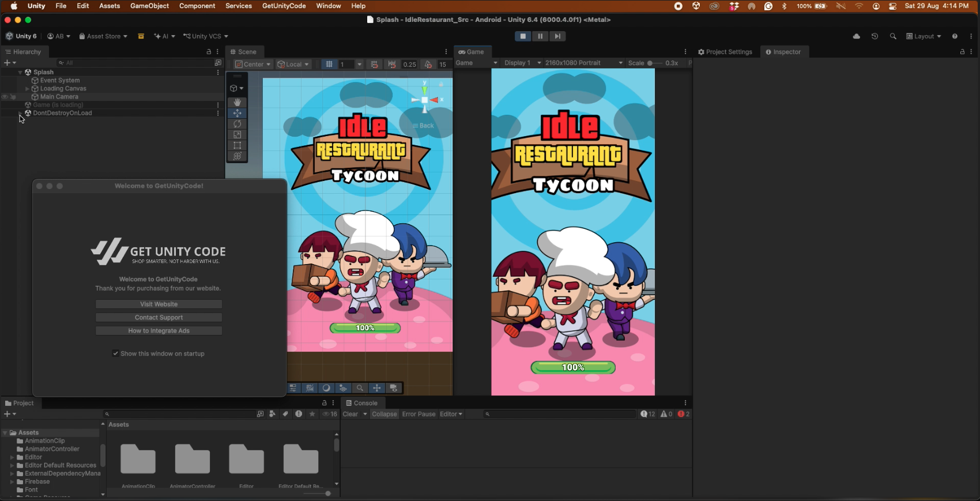Open the 2160x1080 Portrait resolution dropdown
This screenshot has height=501, width=980.
[583, 63]
